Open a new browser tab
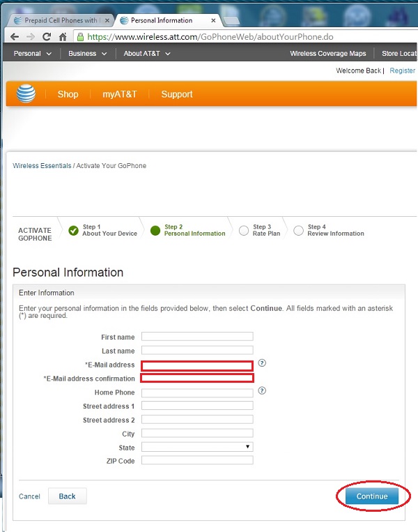This screenshot has width=418, height=532. point(231,21)
